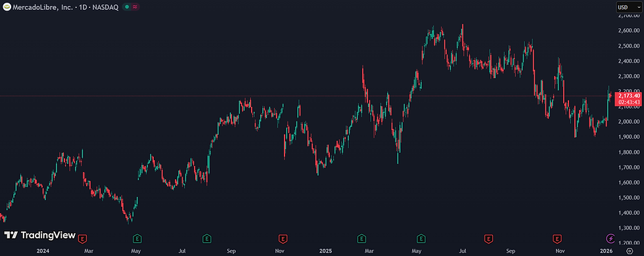644x256 pixels.
Task: Click the 2026 label on time axis
Action: (x=606, y=250)
